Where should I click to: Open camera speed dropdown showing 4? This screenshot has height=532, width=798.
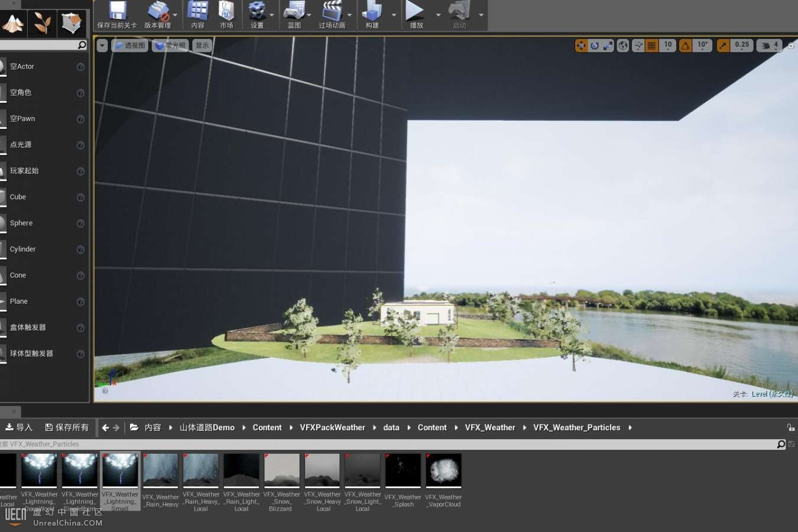point(770,46)
